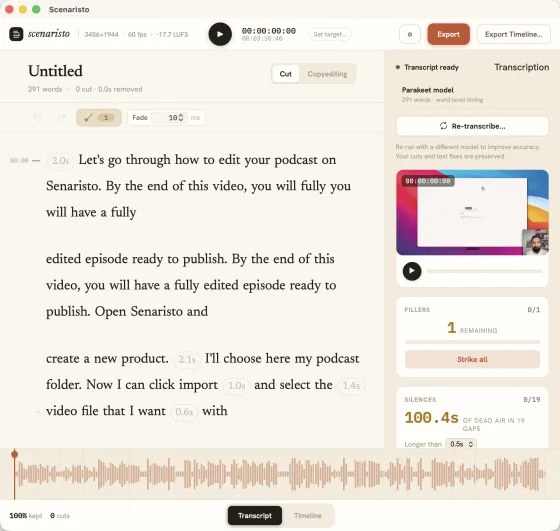Click the green maximize window button
This screenshot has height=531, width=560.
click(36, 9)
